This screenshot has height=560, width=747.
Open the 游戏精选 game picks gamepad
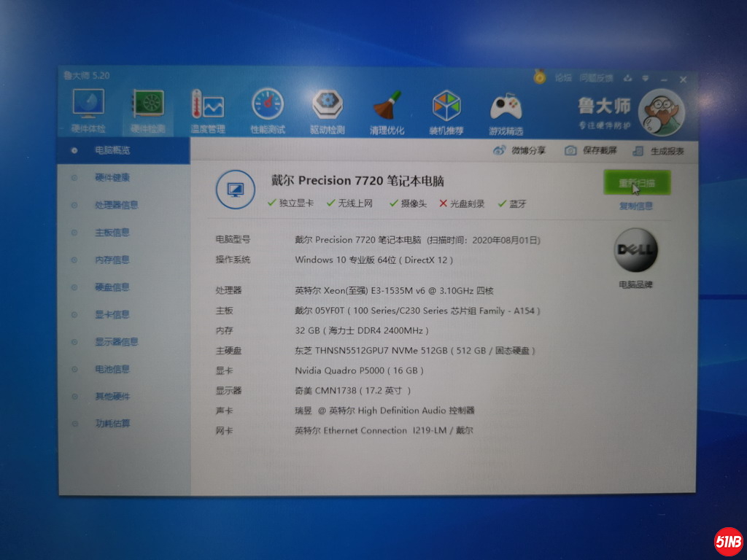[506, 113]
